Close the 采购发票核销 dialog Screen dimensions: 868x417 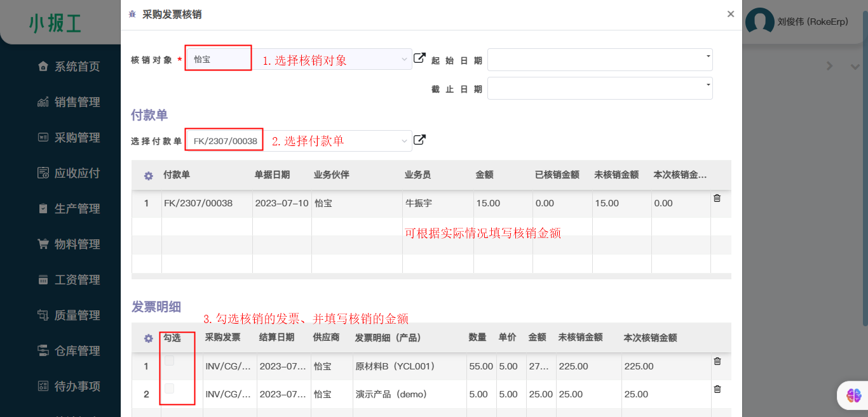pos(730,14)
